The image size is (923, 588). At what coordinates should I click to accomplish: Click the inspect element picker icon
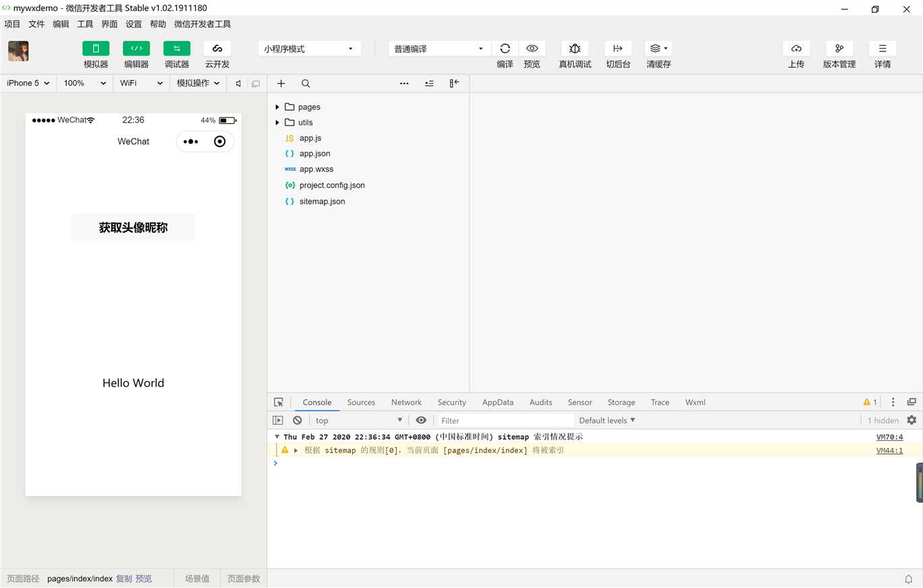[x=279, y=402]
